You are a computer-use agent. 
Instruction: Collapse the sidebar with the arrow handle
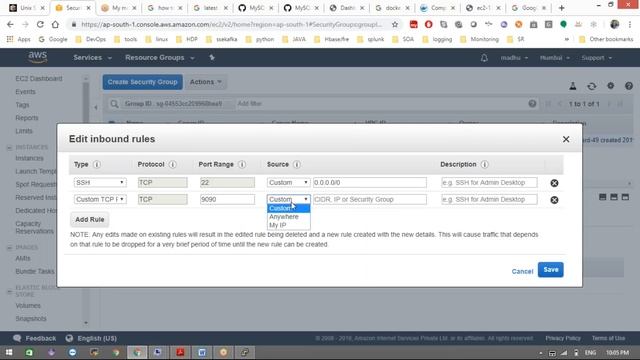[x=96, y=108]
